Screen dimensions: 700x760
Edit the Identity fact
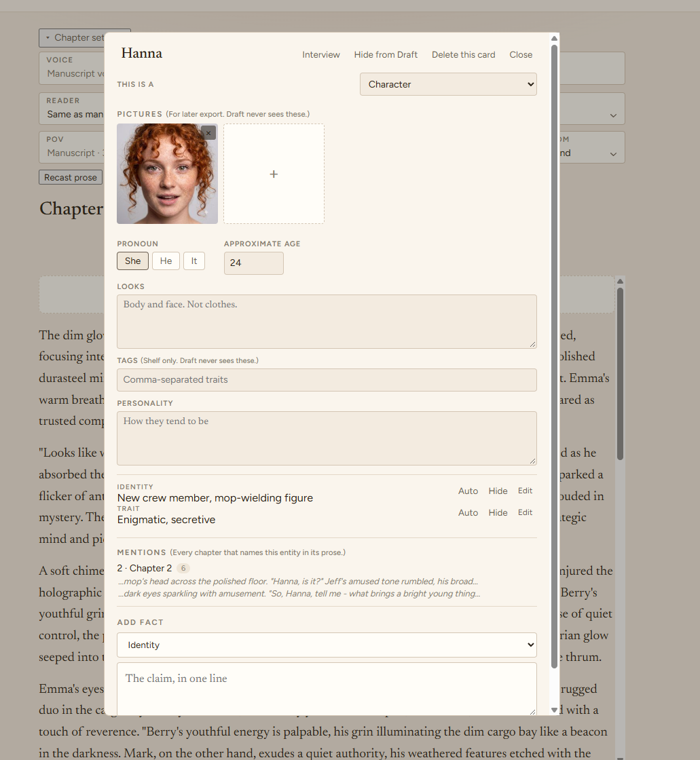click(525, 491)
